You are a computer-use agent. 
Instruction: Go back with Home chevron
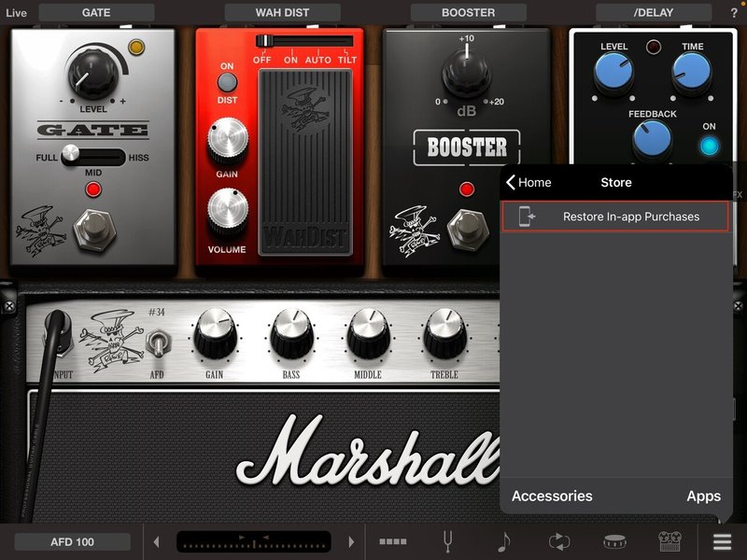point(529,182)
